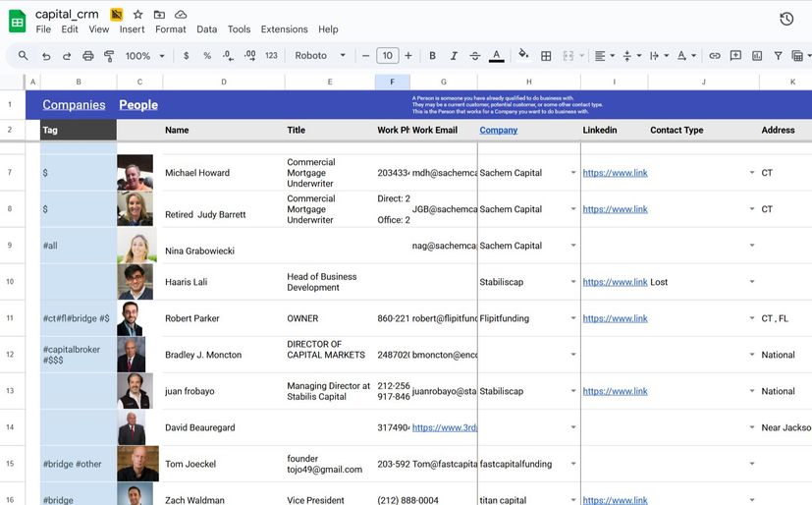Image resolution: width=812 pixels, height=505 pixels.
Task: Click the Company column header link
Action: [x=498, y=130]
